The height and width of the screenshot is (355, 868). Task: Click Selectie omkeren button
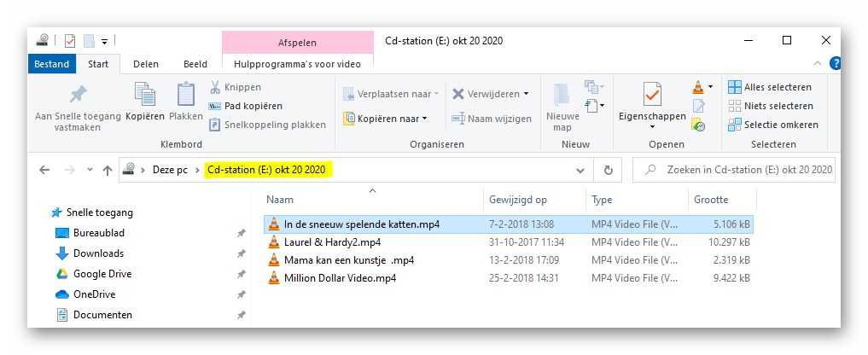(772, 125)
